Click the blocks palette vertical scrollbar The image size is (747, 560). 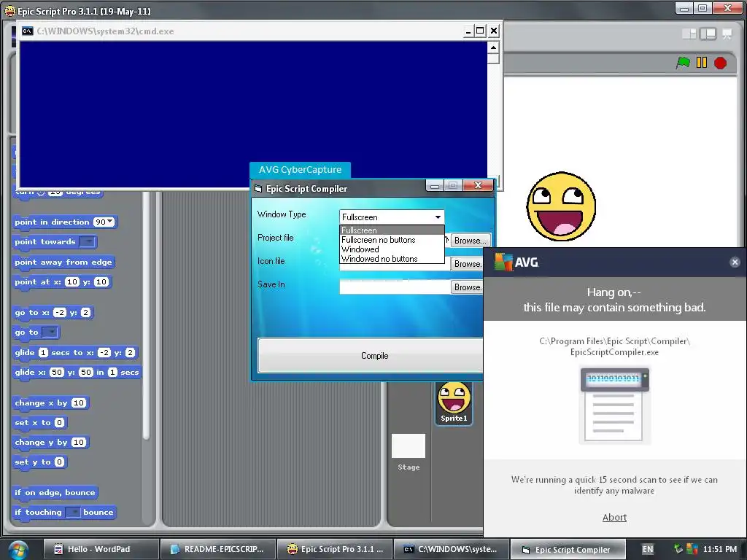pyautogui.click(x=146, y=314)
